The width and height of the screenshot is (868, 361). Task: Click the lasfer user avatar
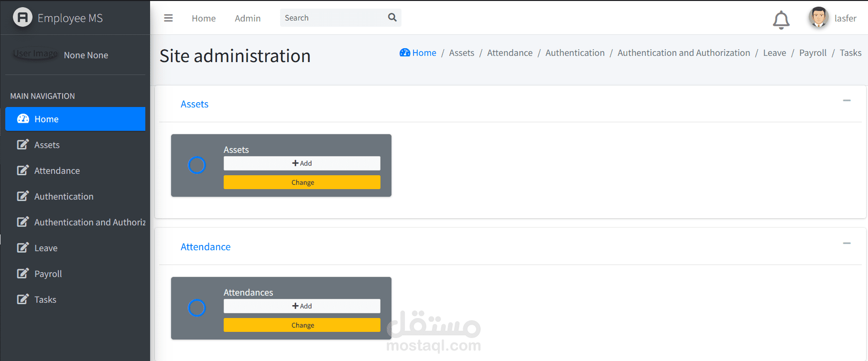point(818,18)
